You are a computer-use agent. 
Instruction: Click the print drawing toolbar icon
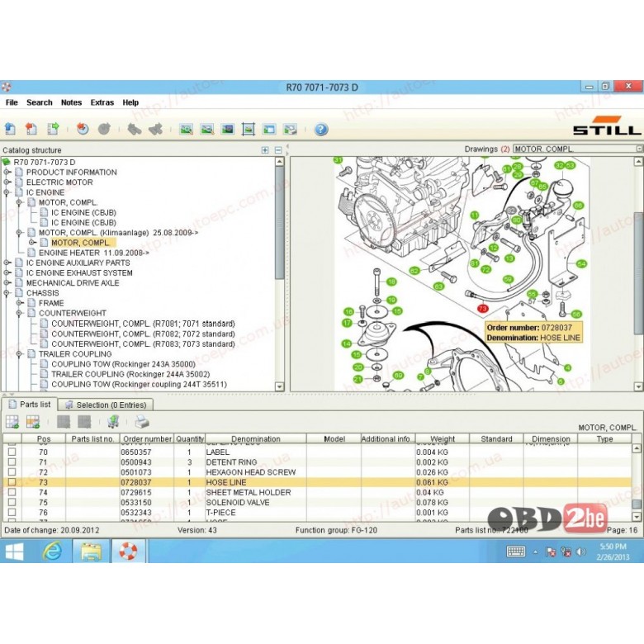[x=291, y=130]
